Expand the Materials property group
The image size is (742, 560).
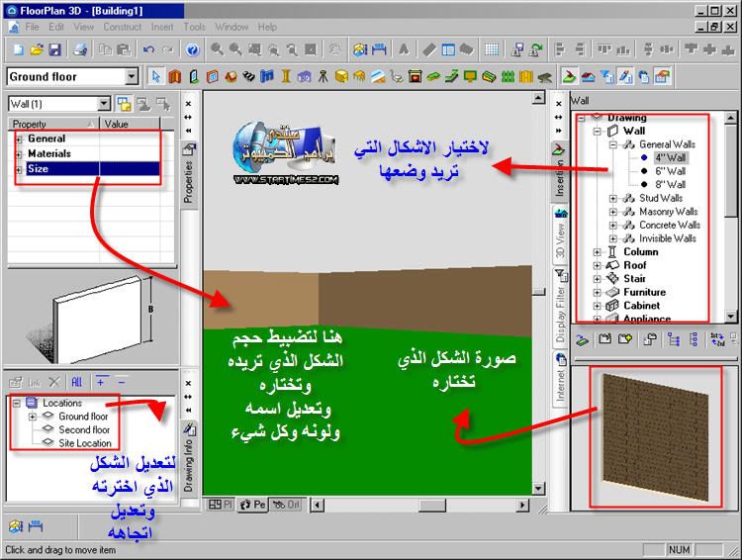coord(20,154)
